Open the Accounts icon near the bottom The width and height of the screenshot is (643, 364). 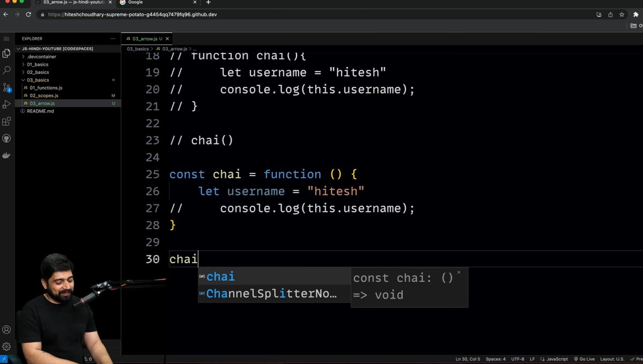coord(6,329)
